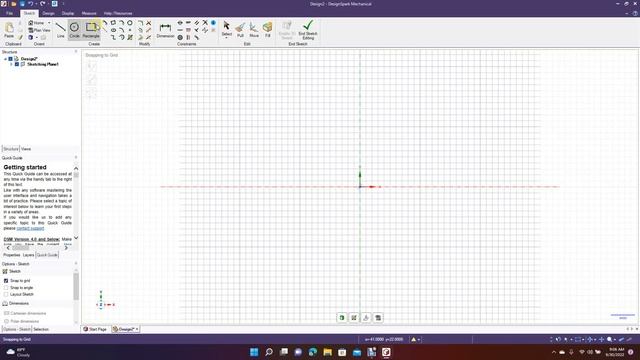Click End Sketch Editing checkmark
The width and height of the screenshot is (640, 360).
click(308, 30)
